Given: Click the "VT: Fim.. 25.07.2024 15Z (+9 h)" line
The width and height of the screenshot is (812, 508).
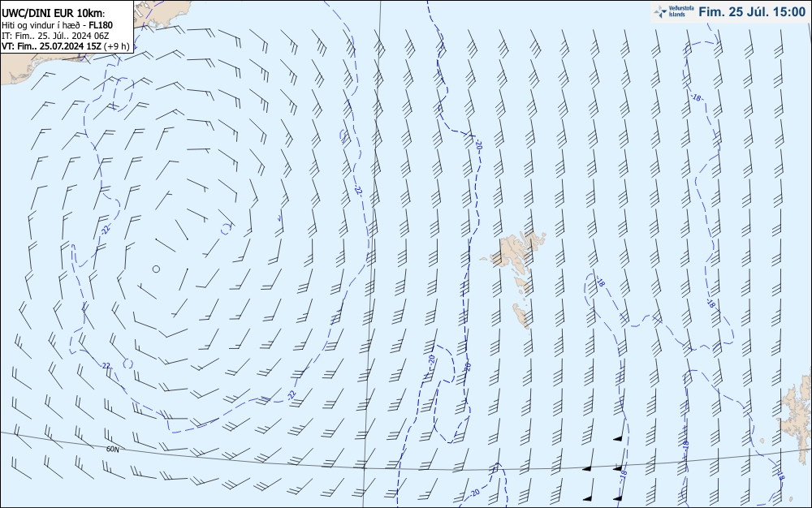Looking at the screenshot, I should pyautogui.click(x=65, y=46).
